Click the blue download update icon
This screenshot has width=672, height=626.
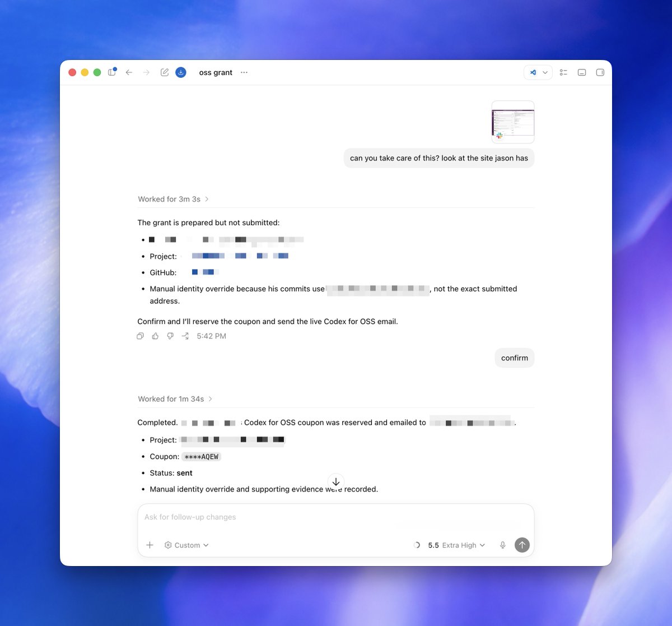pyautogui.click(x=181, y=72)
